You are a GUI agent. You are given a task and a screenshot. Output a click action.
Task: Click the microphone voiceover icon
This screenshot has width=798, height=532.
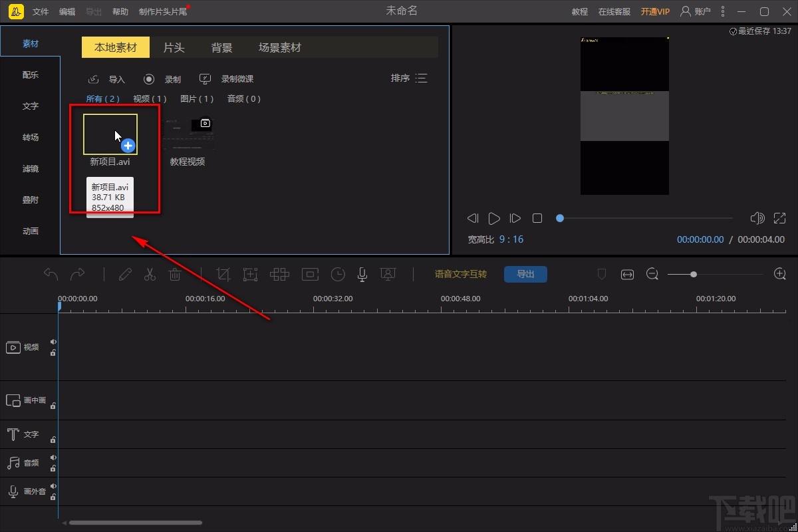pos(362,274)
